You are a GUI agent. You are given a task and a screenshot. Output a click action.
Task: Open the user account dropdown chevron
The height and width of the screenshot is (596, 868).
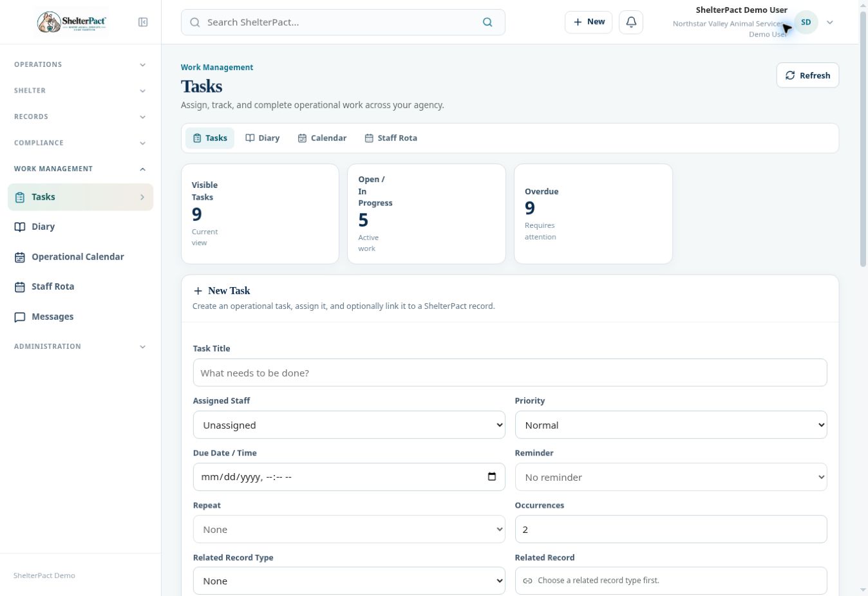pyautogui.click(x=830, y=22)
